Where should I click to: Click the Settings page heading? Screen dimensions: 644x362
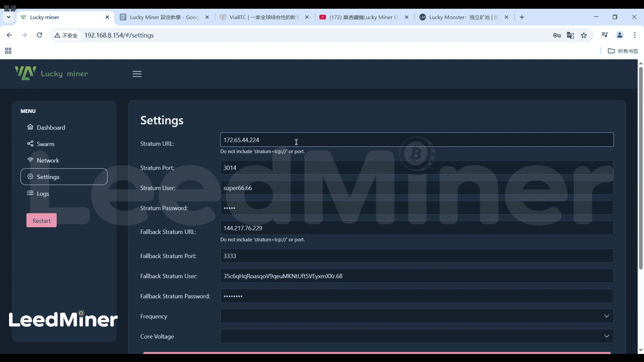click(x=162, y=120)
